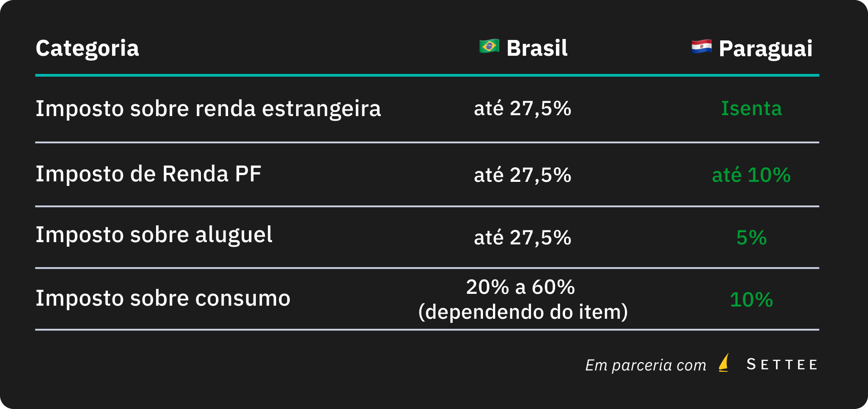Click Brasil's '20% a 60%' consumption value

coord(521,287)
